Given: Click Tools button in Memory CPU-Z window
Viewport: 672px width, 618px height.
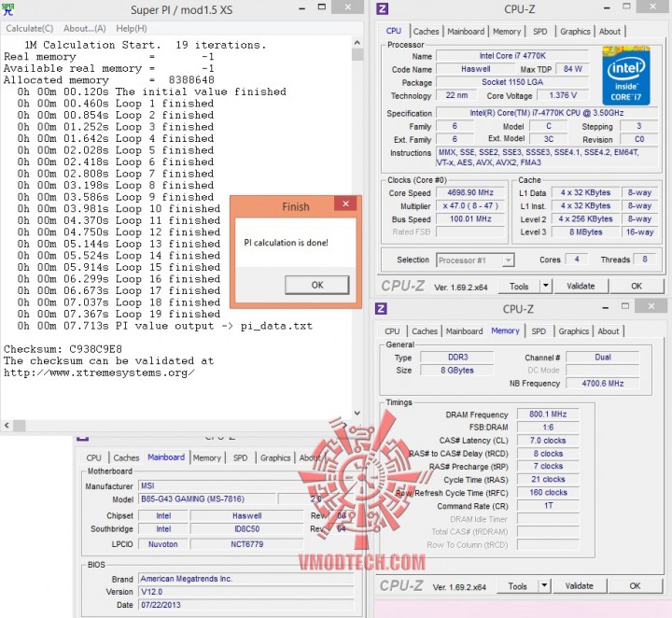Looking at the screenshot, I should point(518,586).
